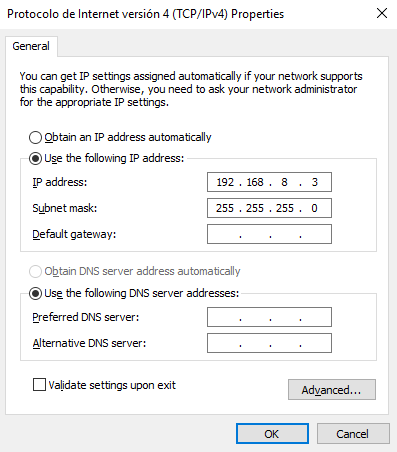Cancel the IPv4 properties dialog
Image resolution: width=397 pixels, height=452 pixels.
point(353,434)
